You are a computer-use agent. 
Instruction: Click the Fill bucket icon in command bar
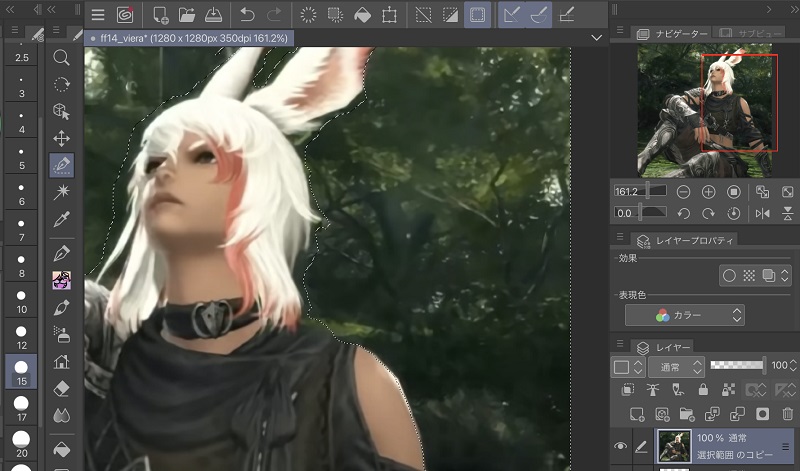click(x=362, y=15)
